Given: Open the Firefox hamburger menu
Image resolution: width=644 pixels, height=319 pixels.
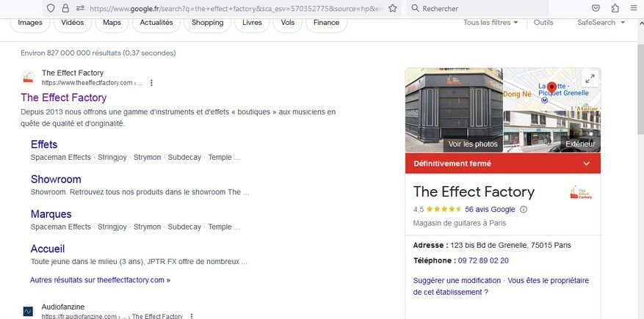Looking at the screenshot, I should tap(634, 8).
